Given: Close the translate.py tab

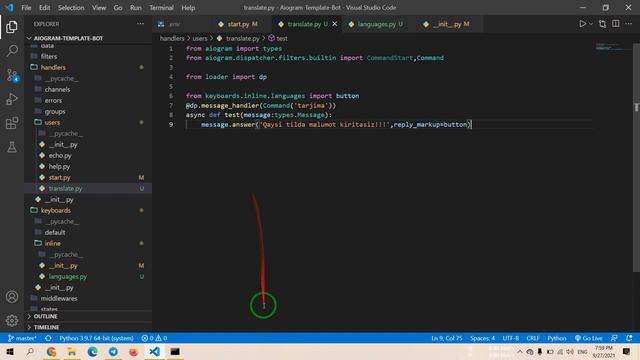Looking at the screenshot, I should tap(335, 24).
